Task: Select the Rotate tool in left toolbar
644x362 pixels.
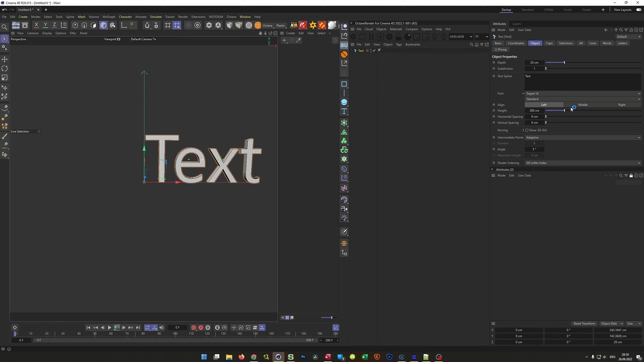Action: pos(5,69)
